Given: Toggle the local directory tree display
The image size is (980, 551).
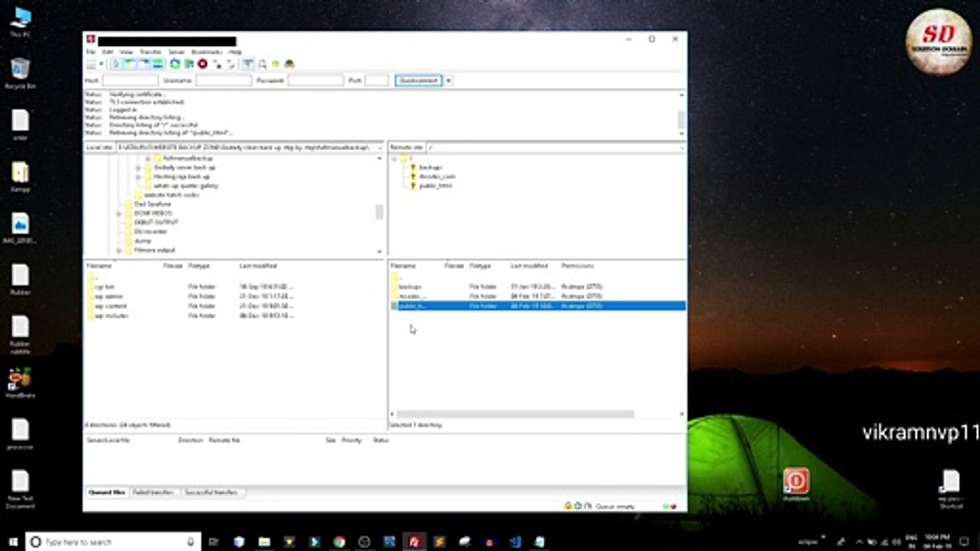Looking at the screenshot, I should point(131,64).
